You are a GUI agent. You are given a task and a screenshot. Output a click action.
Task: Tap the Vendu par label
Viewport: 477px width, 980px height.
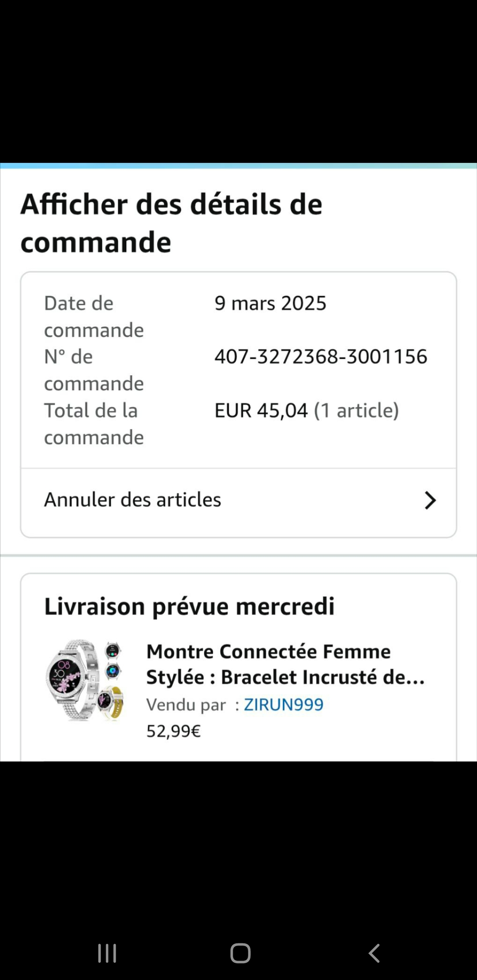(x=186, y=705)
